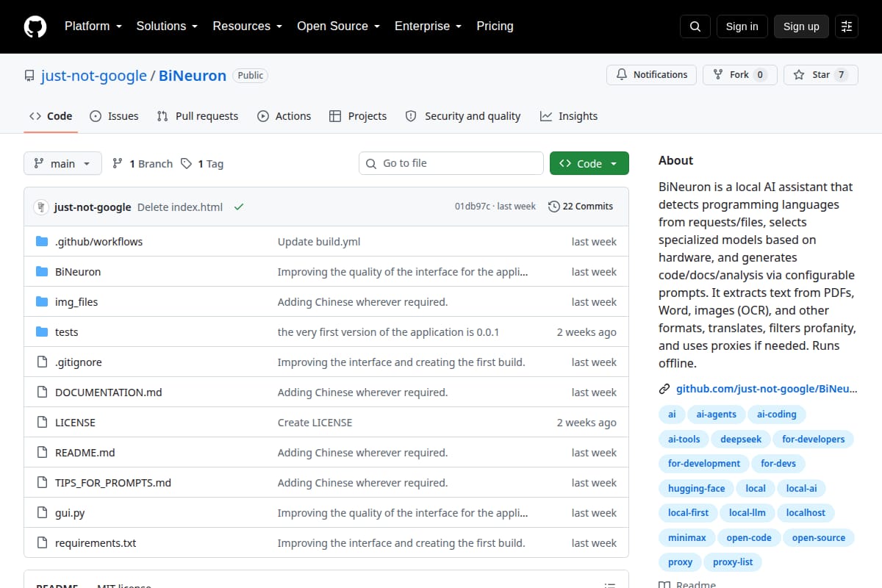Open the DOCUMENTATION.md file name
882x588 pixels.
click(109, 392)
